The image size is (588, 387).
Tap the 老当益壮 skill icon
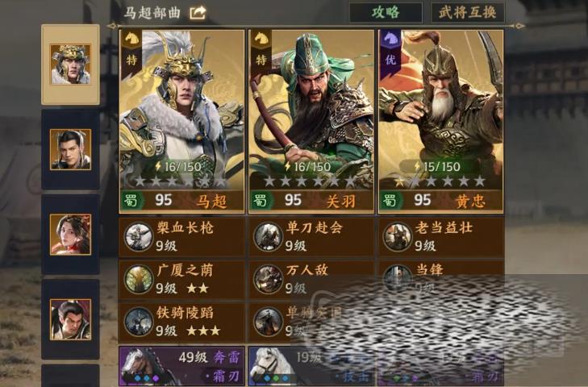397,237
